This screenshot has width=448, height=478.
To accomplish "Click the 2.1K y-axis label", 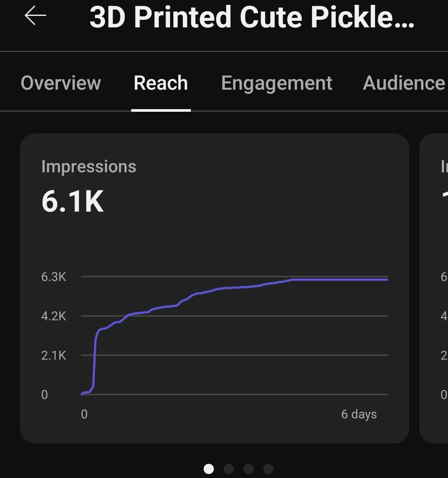I will [53, 355].
